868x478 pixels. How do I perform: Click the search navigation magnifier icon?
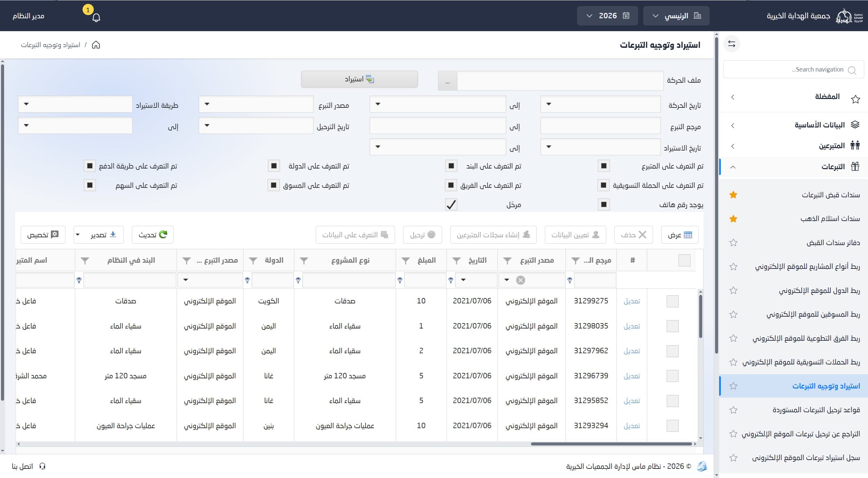point(852,70)
